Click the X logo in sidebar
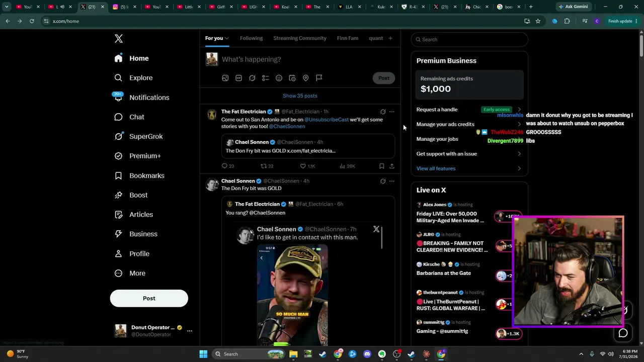644x362 pixels. (119, 39)
